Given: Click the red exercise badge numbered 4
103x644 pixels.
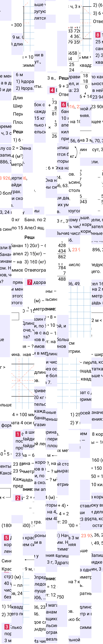Looking at the screenshot, I should pos(52,90).
